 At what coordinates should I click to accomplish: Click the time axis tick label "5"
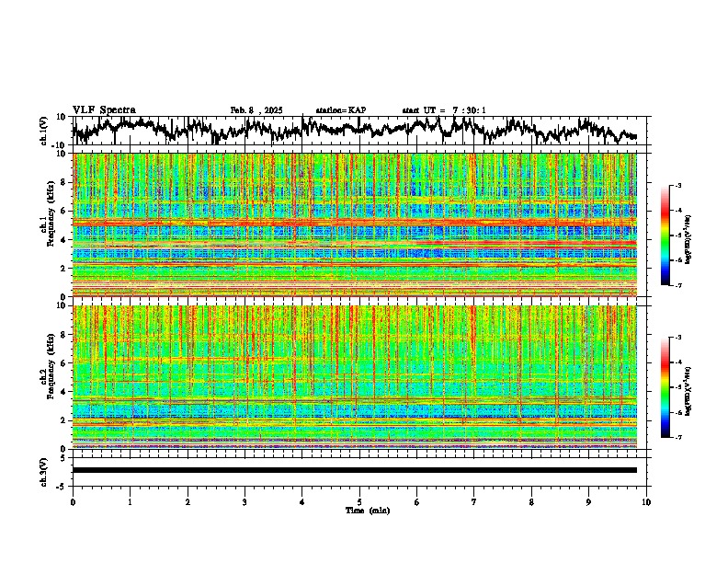[359, 502]
